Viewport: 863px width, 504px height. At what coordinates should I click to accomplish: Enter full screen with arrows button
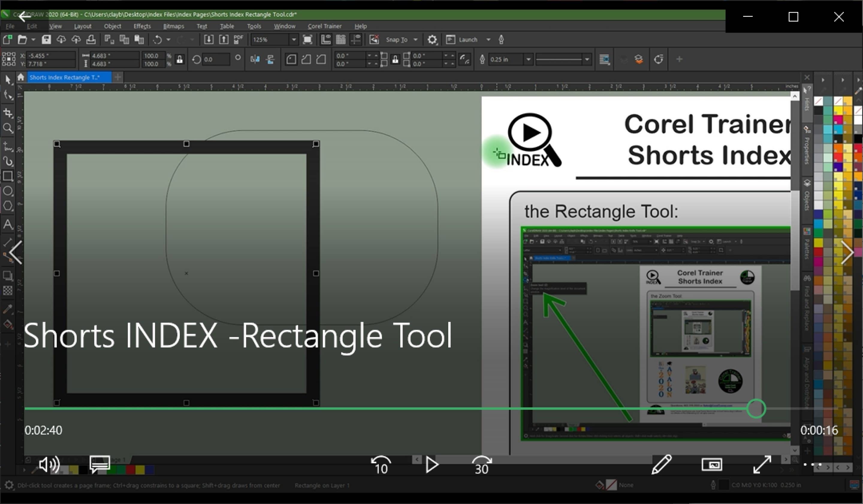click(x=762, y=465)
